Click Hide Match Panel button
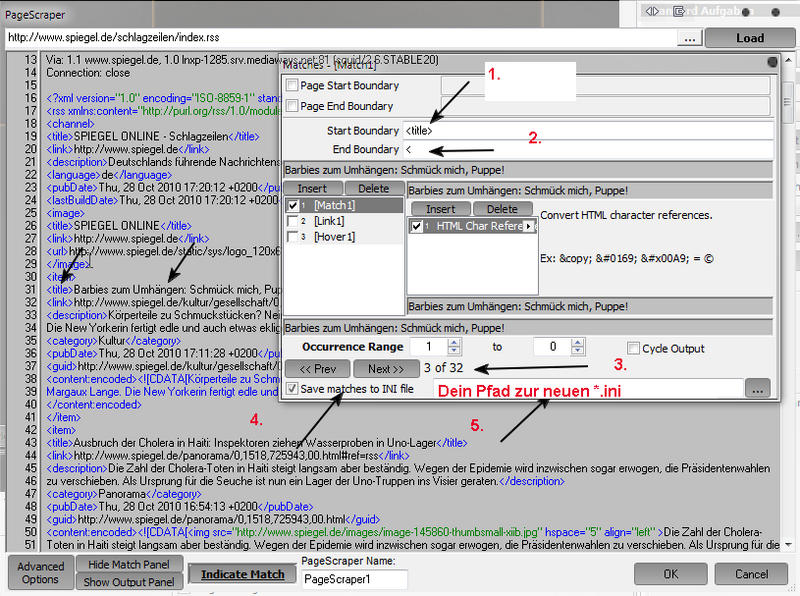The width and height of the screenshot is (800, 596). (129, 564)
